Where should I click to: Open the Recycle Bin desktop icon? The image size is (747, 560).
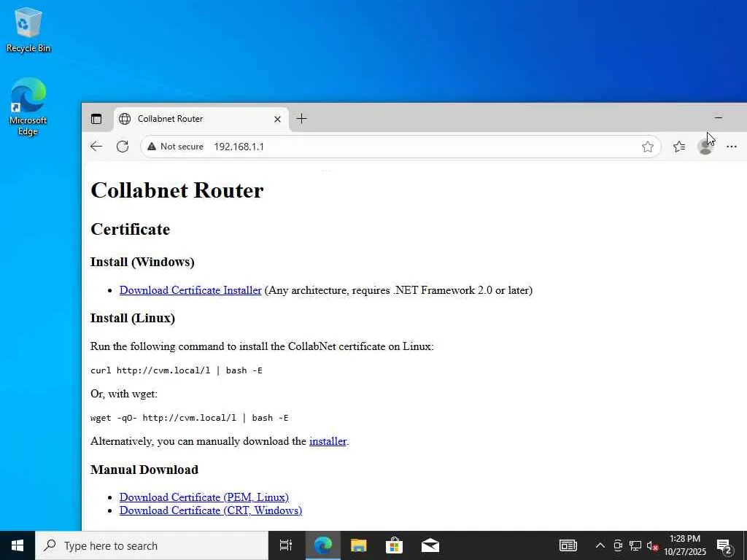[x=28, y=29]
